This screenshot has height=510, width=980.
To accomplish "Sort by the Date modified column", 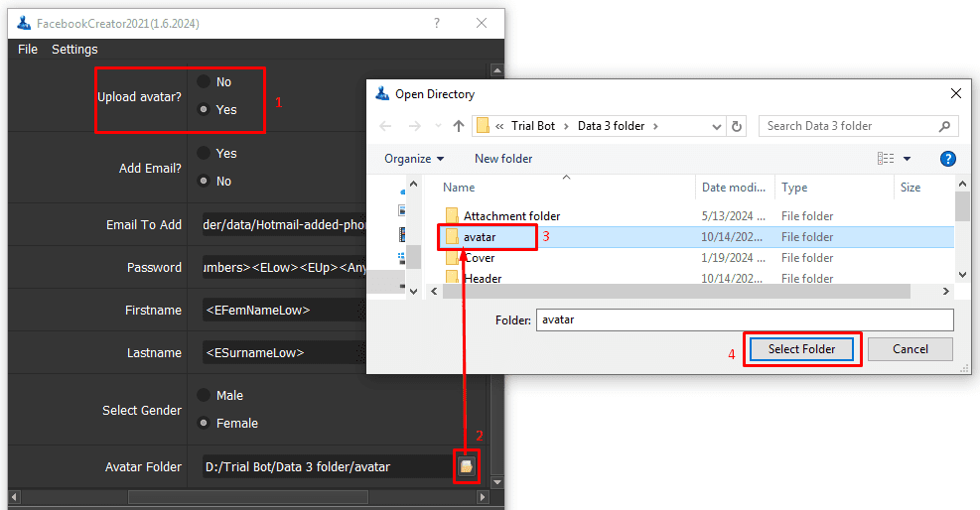I will (733, 188).
